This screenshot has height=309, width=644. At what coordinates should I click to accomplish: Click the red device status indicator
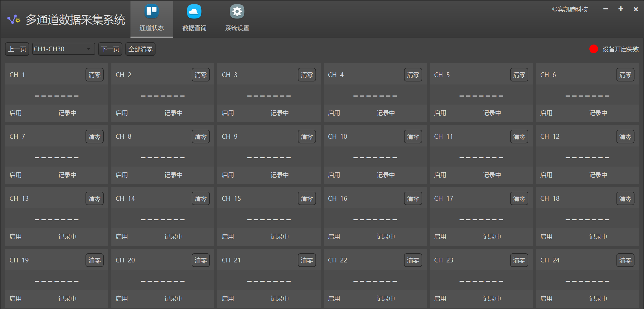594,49
